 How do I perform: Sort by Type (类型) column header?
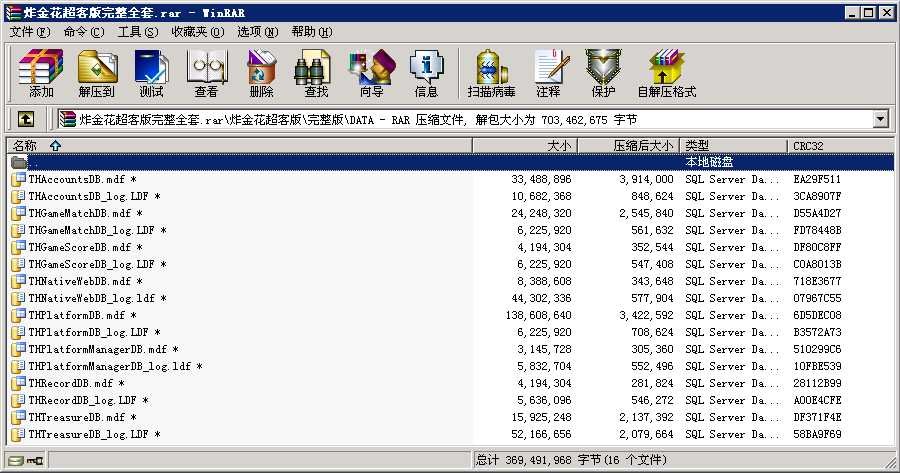click(x=733, y=146)
